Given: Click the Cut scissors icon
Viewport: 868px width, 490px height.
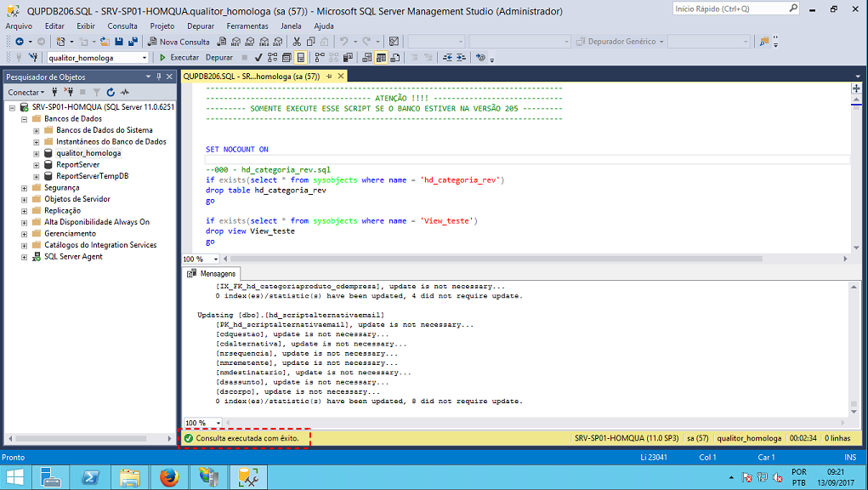Looking at the screenshot, I should pos(297,42).
